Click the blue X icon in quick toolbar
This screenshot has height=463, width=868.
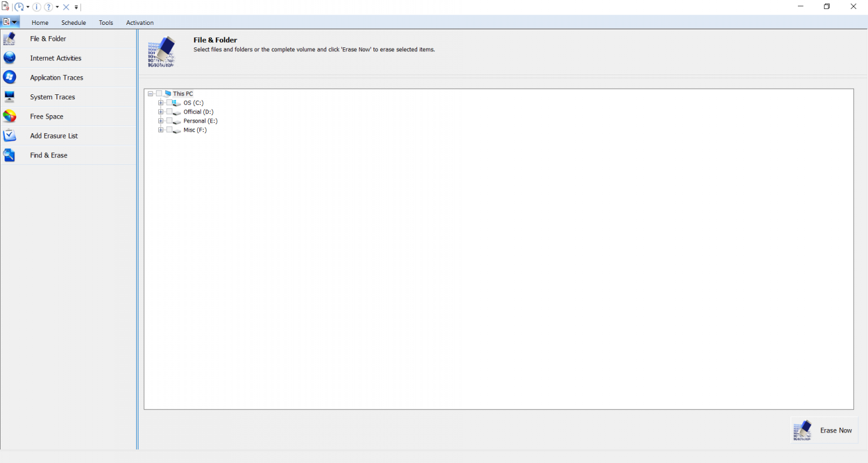[x=66, y=7]
